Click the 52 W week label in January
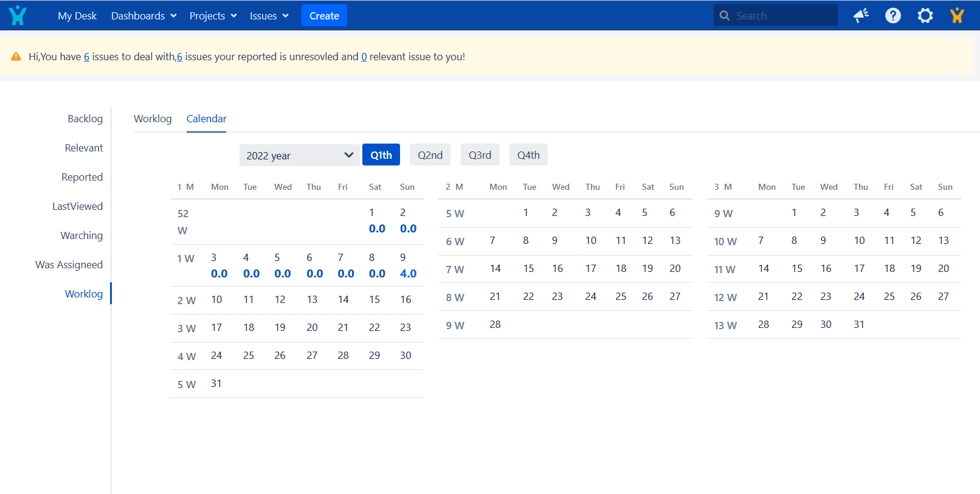Viewport: 980px width, 494px height. click(x=183, y=222)
